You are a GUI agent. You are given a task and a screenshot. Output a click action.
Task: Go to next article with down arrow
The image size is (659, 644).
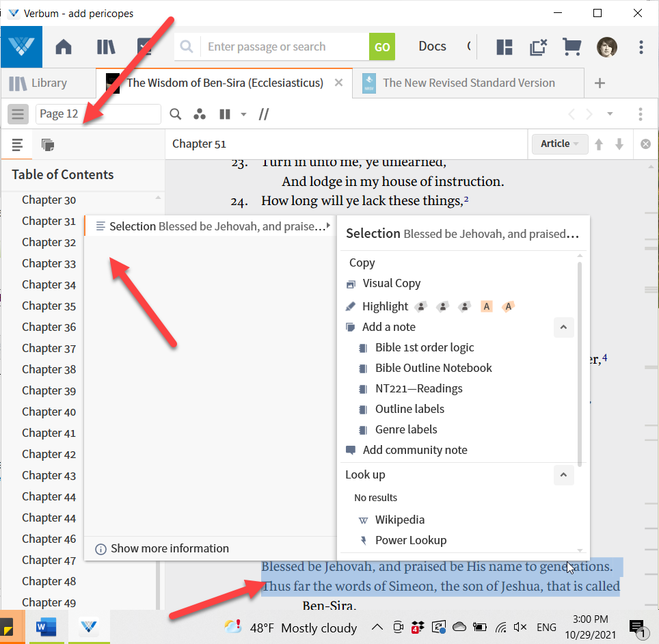619,144
